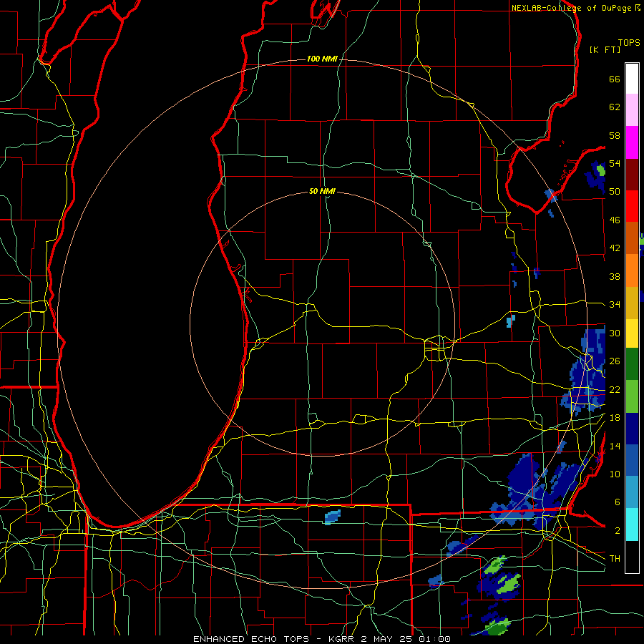Viewport: 644px width, 644px height.
Task: Click the 100 NMI range ring label
Action: coord(322,59)
